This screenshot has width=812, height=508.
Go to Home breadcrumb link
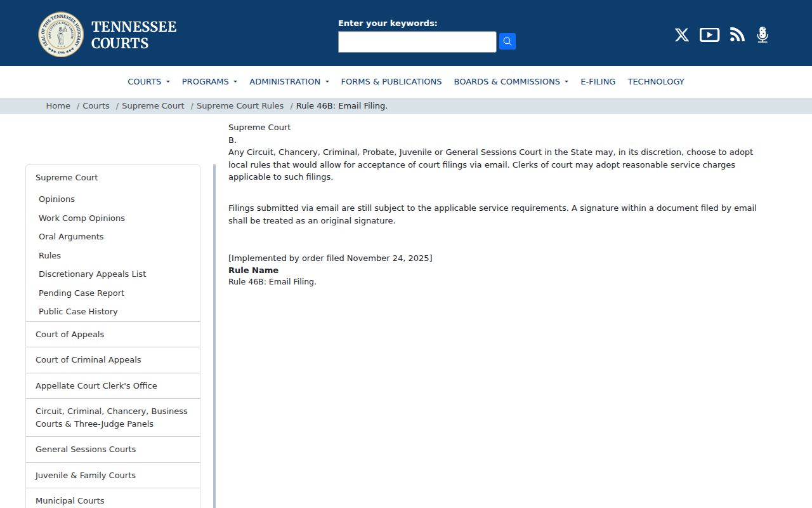click(58, 106)
